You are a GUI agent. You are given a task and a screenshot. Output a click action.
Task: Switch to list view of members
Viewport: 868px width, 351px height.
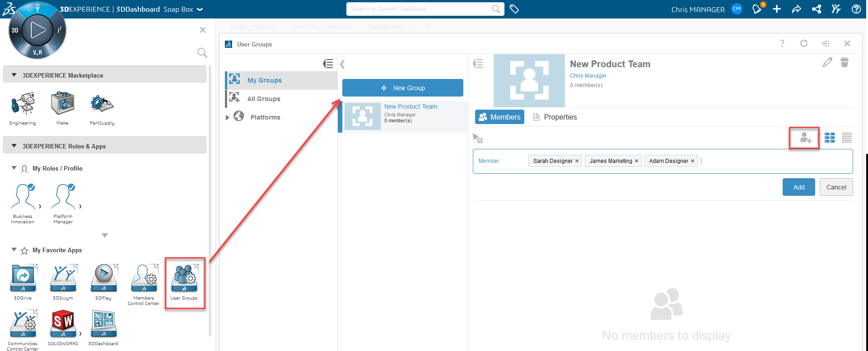(x=847, y=138)
